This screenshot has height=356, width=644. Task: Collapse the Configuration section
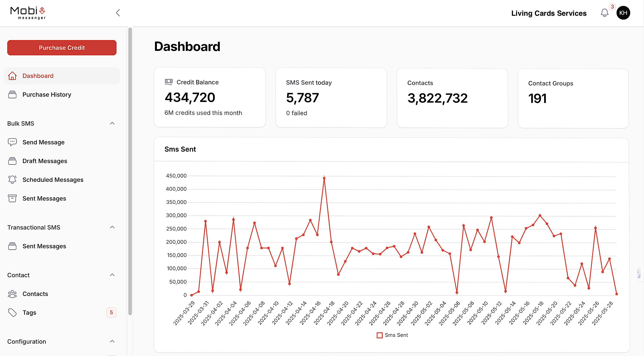tap(112, 342)
